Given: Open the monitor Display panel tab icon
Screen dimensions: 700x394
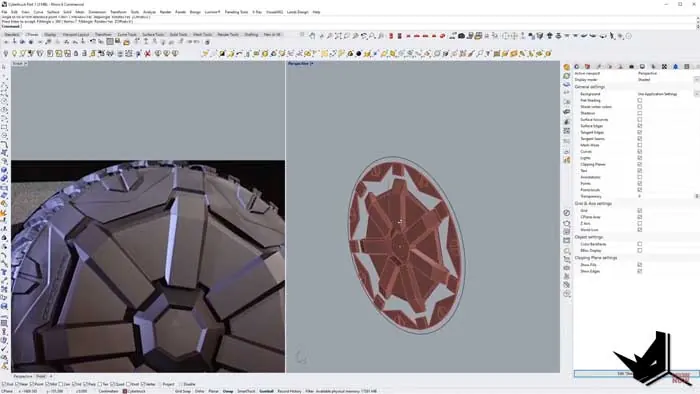Looking at the screenshot, I should pyautogui.click(x=642, y=66).
